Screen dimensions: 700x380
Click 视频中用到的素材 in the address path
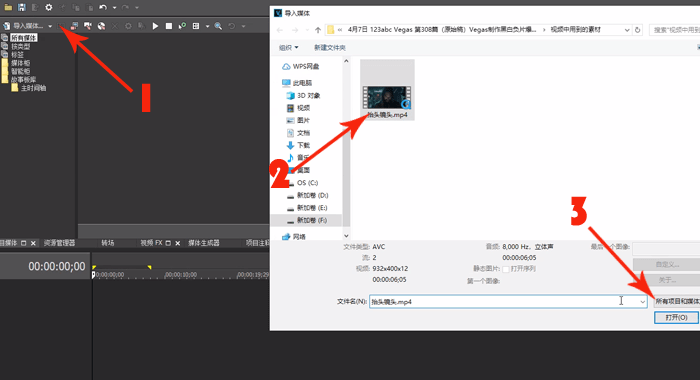[x=575, y=29]
